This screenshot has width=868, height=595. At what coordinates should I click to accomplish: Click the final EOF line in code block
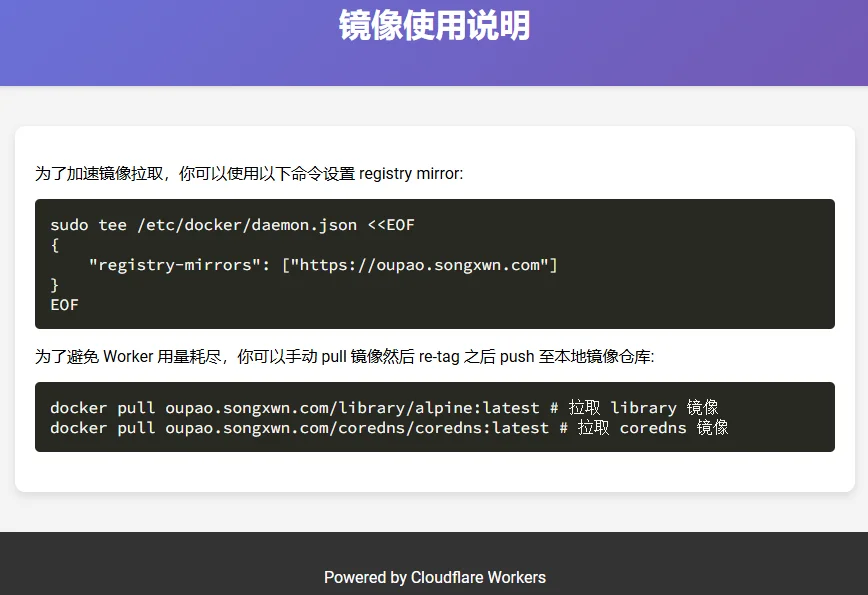tap(64, 305)
